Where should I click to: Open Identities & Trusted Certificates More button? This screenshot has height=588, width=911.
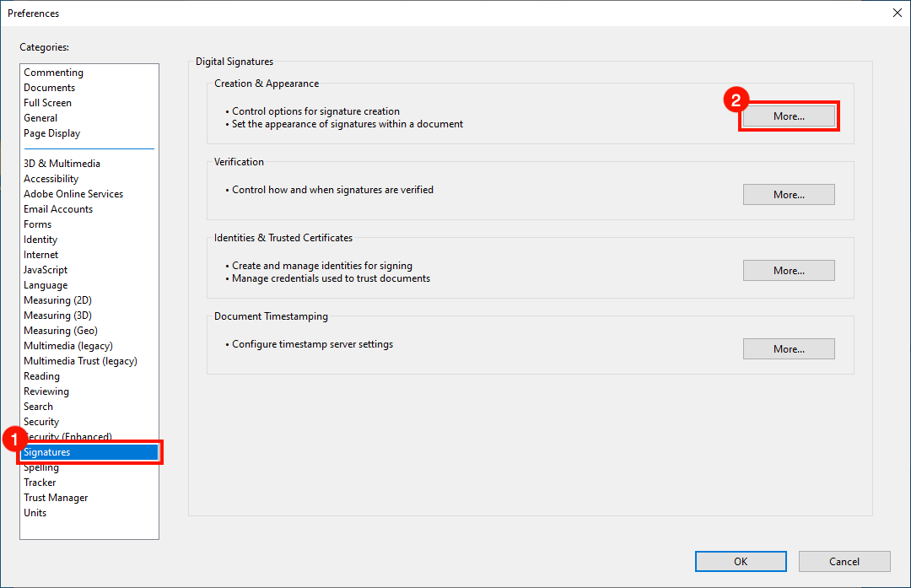click(789, 271)
